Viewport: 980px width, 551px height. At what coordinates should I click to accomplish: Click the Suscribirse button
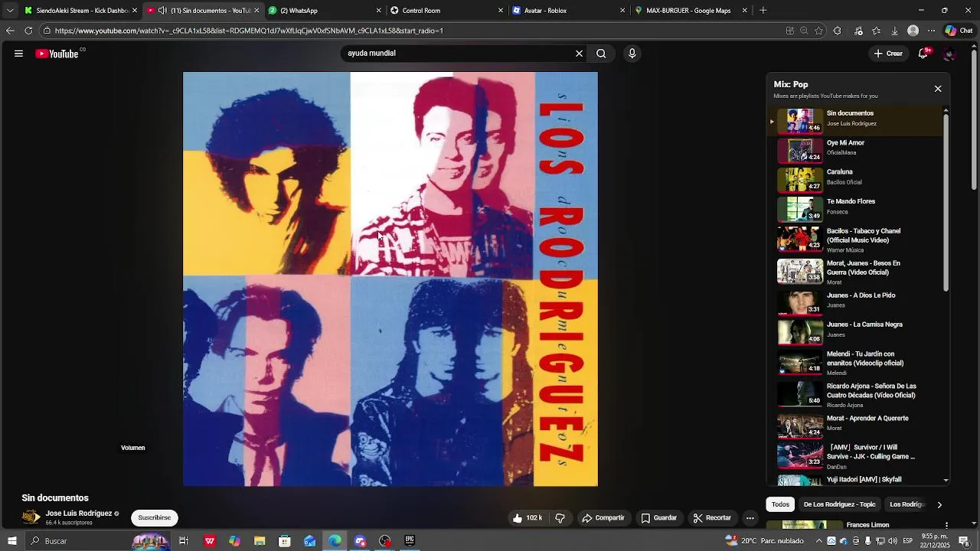click(155, 518)
